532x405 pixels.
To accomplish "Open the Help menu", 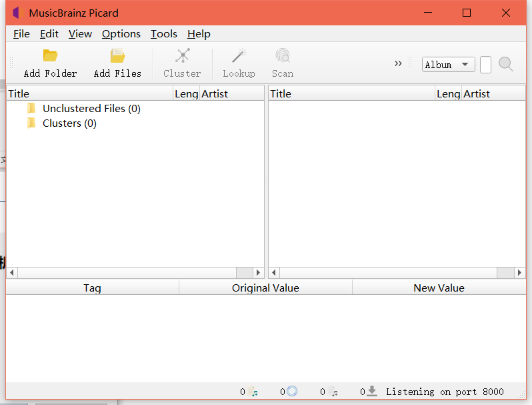I will [199, 34].
